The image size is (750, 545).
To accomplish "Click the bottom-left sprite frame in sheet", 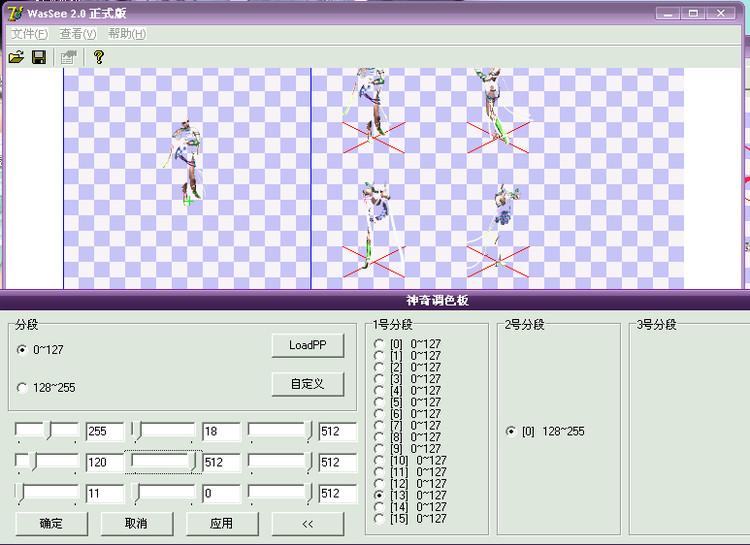I will click(374, 230).
